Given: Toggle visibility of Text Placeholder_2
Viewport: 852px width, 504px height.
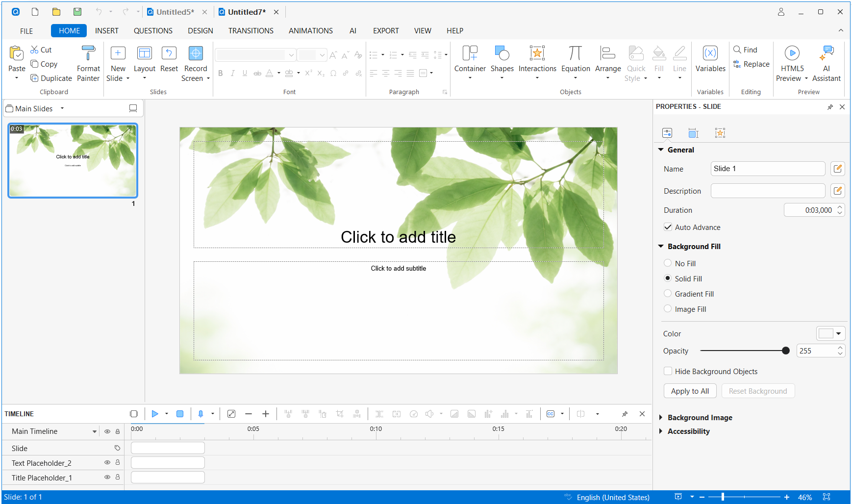Looking at the screenshot, I should coord(107,462).
